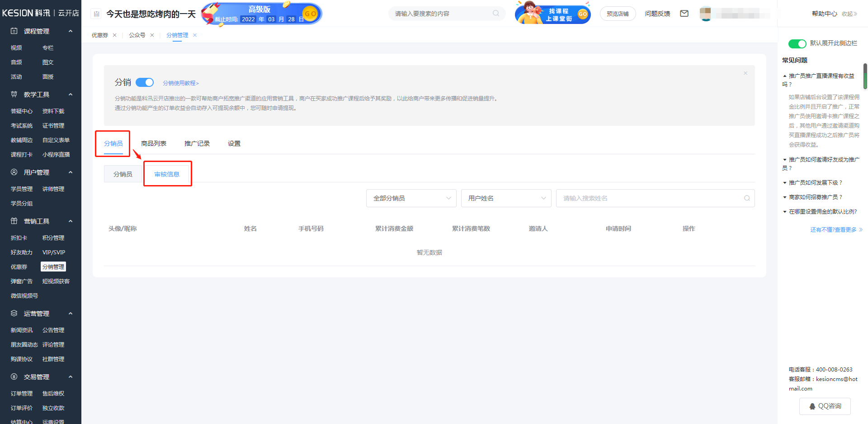
Task: Collapse the 课程管理 menu chevron
Action: click(x=71, y=31)
